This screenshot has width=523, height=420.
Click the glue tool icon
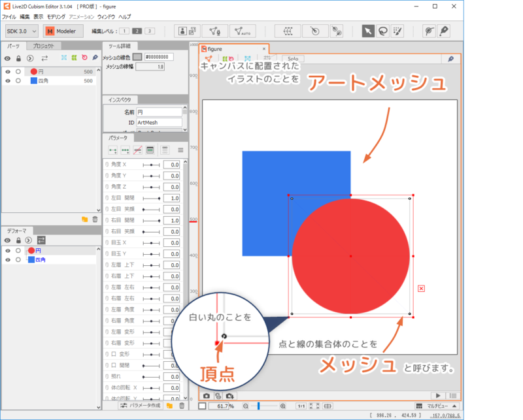[x=337, y=31]
